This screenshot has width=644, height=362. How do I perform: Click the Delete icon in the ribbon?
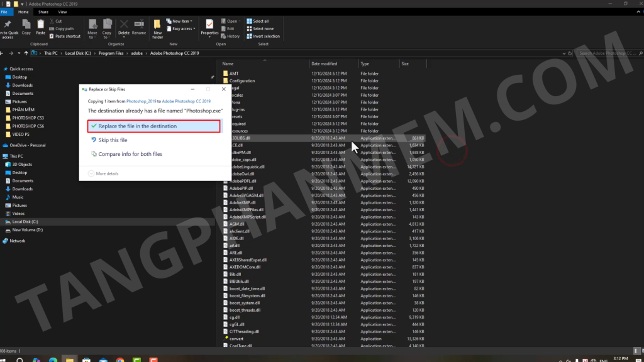[124, 27]
